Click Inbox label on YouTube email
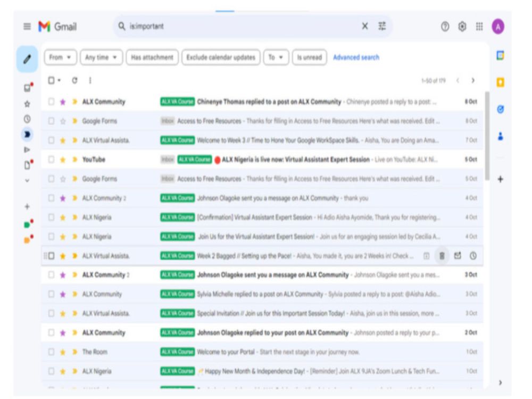 [168, 159]
